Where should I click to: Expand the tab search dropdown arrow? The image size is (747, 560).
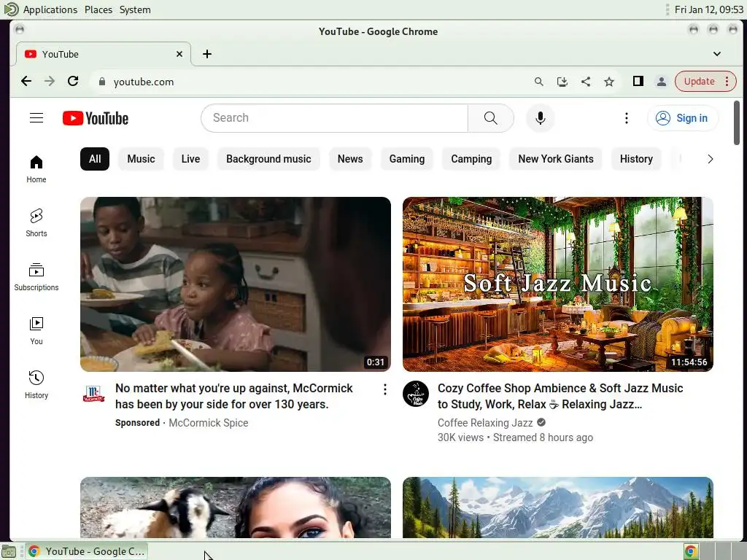click(x=717, y=54)
